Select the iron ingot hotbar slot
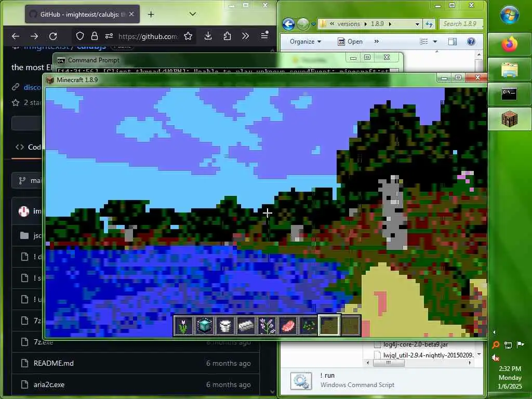The height and width of the screenshot is (399, 532). point(246,326)
